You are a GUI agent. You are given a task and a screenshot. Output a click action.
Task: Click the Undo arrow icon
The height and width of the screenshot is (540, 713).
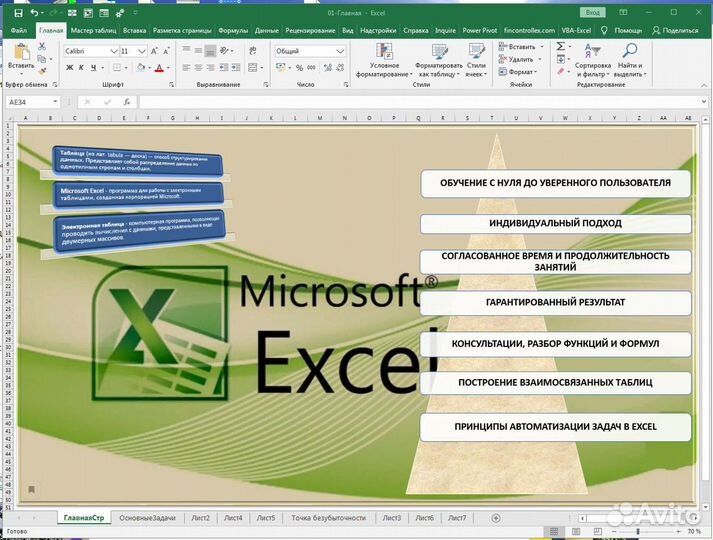click(35, 13)
